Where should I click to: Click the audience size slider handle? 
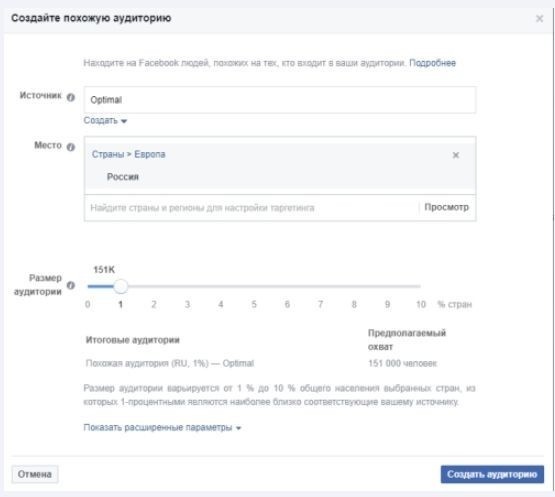coord(121,286)
